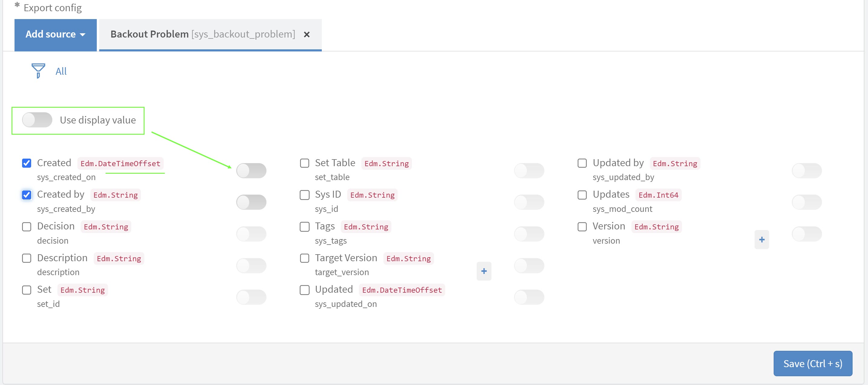Close the Backout Problem tab
Image resolution: width=868 pixels, height=385 pixels.
coord(306,35)
